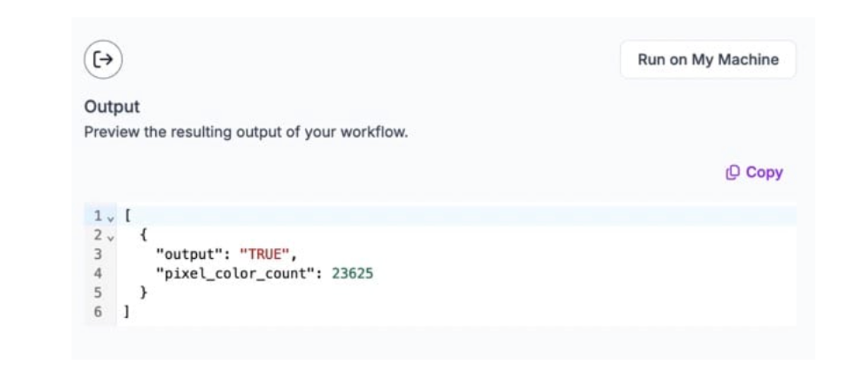The height and width of the screenshot is (368, 868).
Task: Click the green 23625 number value
Action: (x=352, y=273)
